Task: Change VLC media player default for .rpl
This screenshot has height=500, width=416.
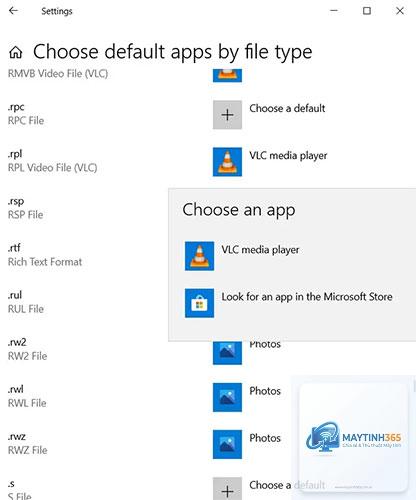Action: pos(288,156)
